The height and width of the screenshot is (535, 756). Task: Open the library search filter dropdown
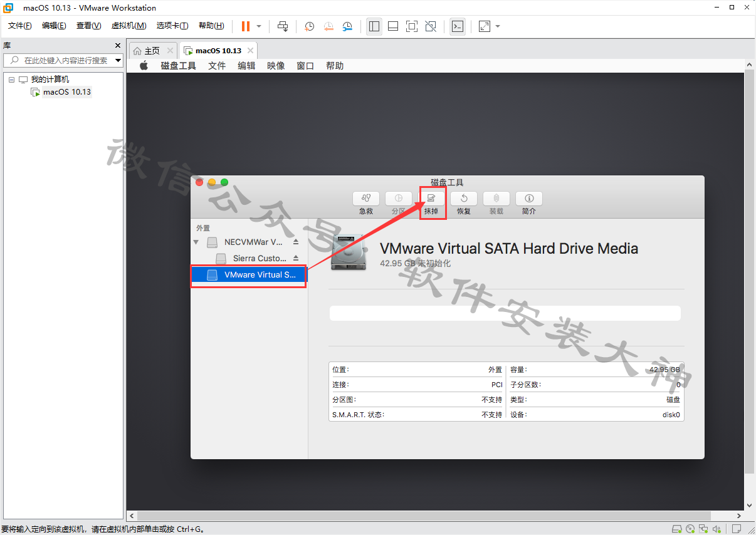(x=118, y=61)
